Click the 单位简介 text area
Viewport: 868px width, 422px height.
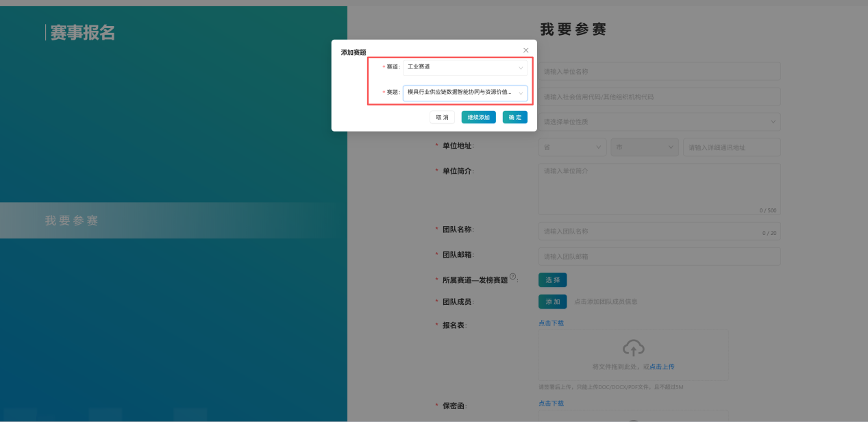point(660,189)
